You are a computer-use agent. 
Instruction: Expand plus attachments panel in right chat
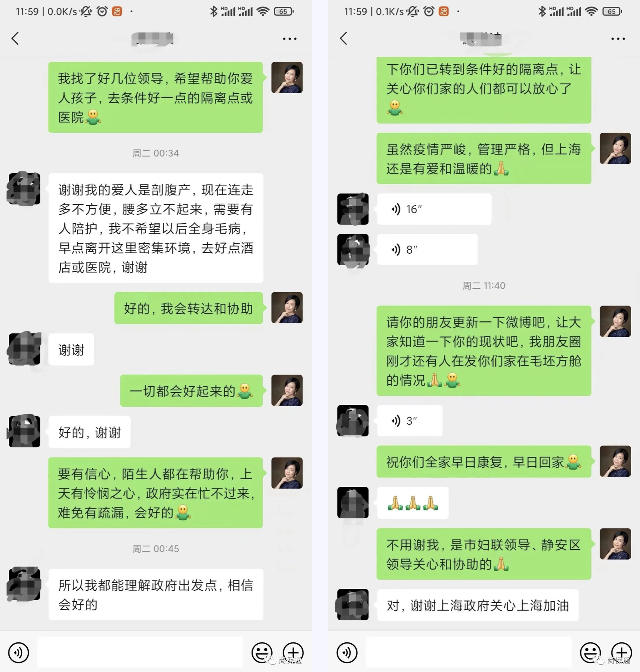622,653
